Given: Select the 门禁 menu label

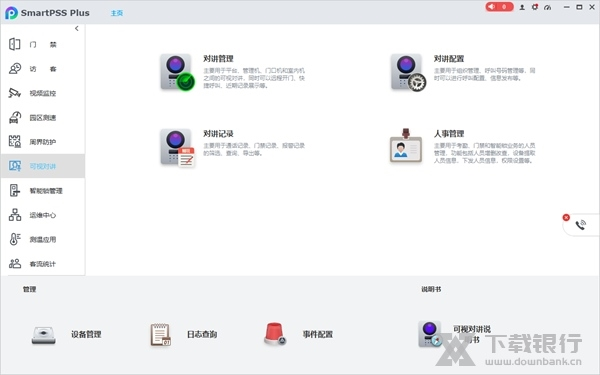Looking at the screenshot, I should [x=43, y=45].
